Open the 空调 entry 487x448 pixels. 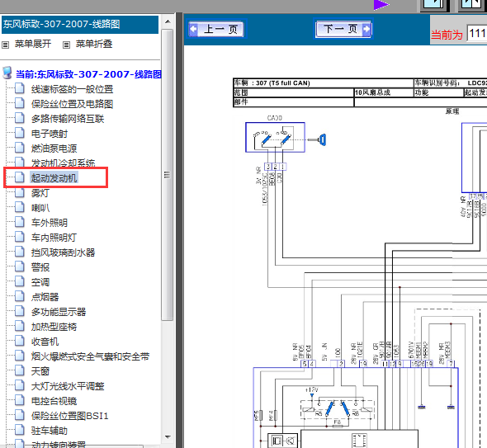pyautogui.click(x=40, y=282)
